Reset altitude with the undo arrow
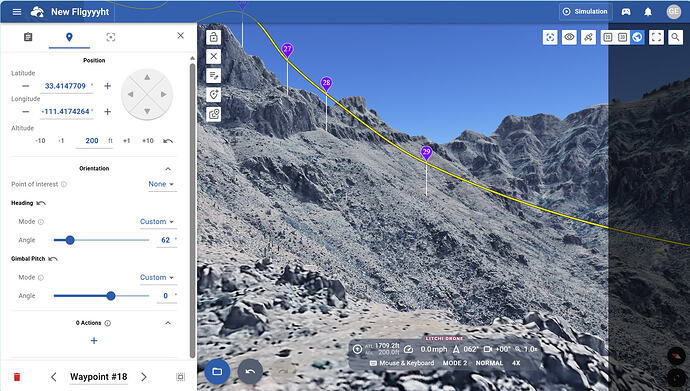Image resolution: width=690 pixels, height=391 pixels. (168, 141)
